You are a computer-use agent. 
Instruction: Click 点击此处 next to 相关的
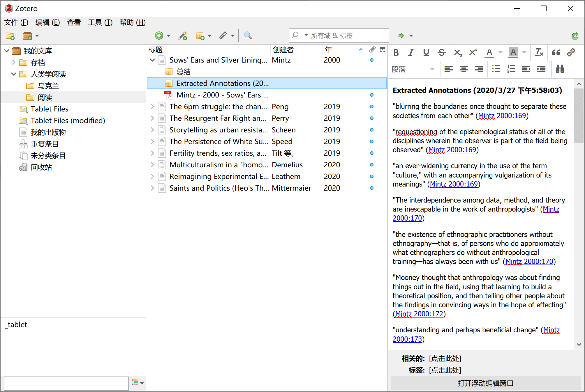[x=445, y=359]
